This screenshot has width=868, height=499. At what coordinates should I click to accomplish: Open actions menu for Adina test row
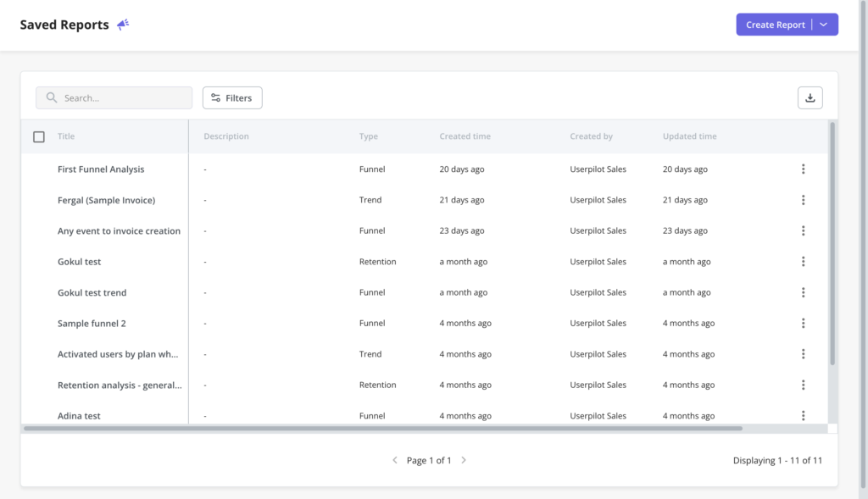click(x=803, y=415)
